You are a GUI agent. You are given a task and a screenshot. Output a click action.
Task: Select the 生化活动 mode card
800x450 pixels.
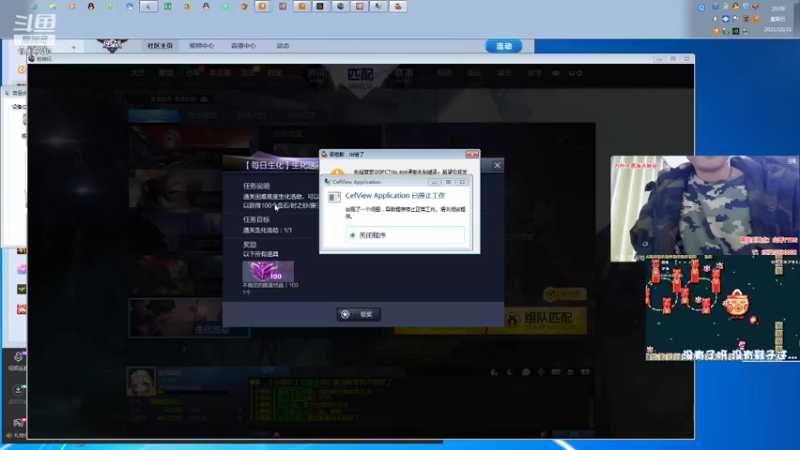click(x=189, y=317)
